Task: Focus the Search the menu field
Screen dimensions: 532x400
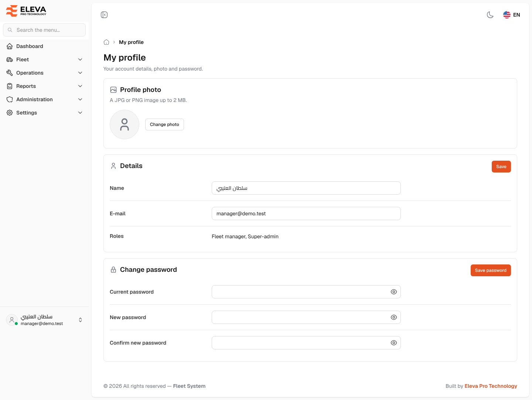Action: 44,30
